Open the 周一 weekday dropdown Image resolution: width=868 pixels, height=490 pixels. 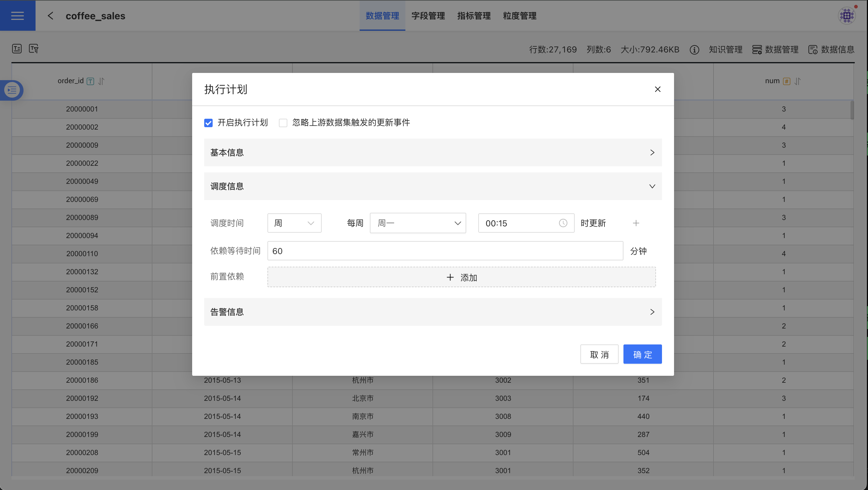click(x=418, y=223)
